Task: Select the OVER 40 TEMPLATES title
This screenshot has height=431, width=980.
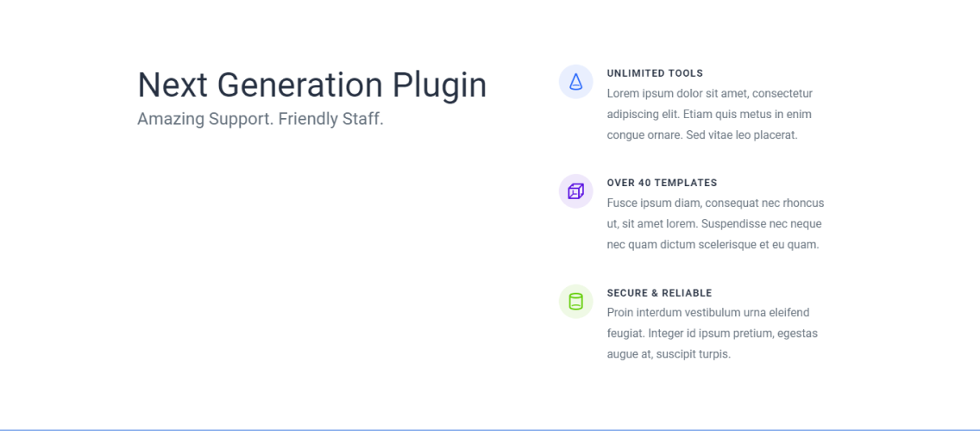Action: point(662,183)
